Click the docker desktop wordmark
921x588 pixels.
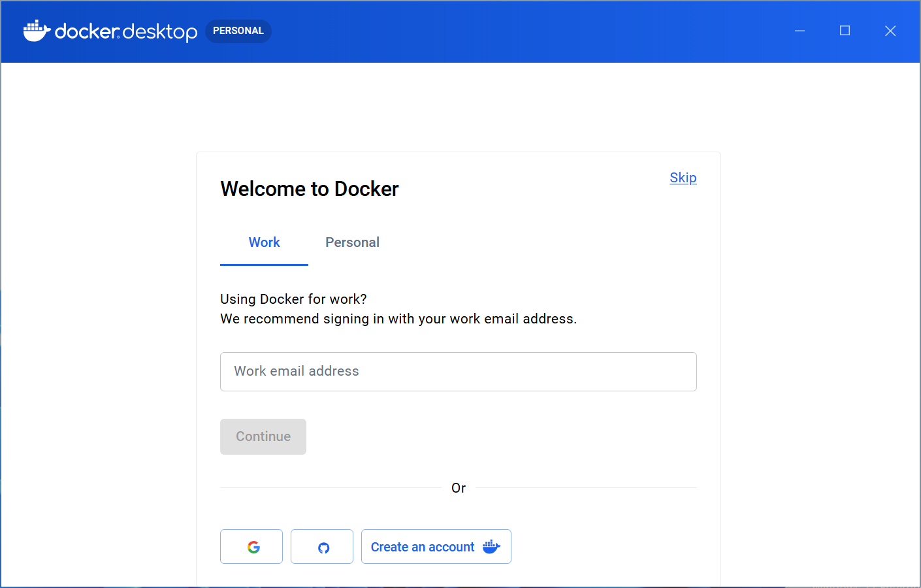pos(126,31)
